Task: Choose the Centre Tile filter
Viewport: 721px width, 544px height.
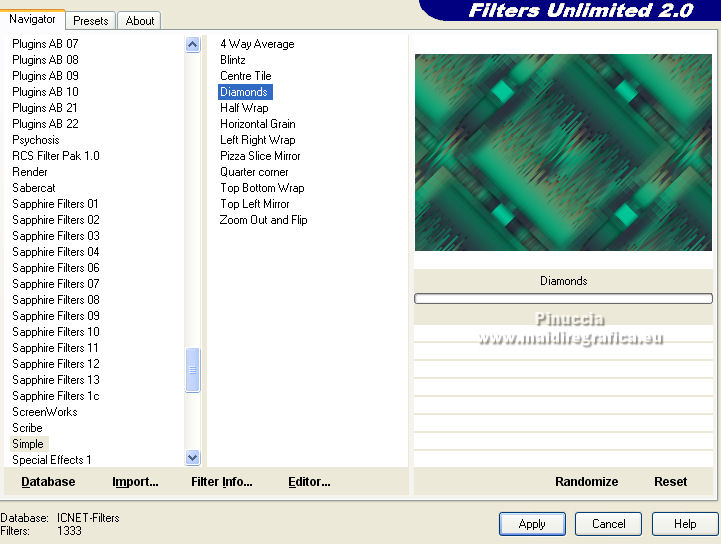Action: 246,76
